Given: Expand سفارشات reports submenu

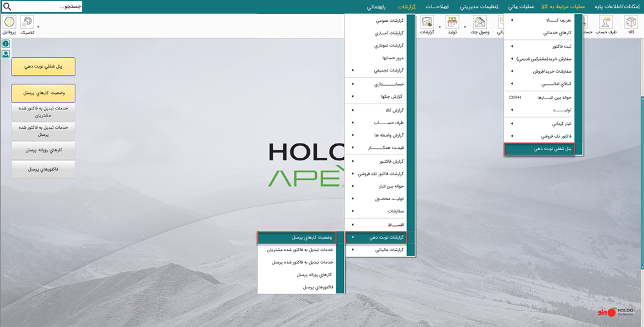Looking at the screenshot, I should pos(375,211).
